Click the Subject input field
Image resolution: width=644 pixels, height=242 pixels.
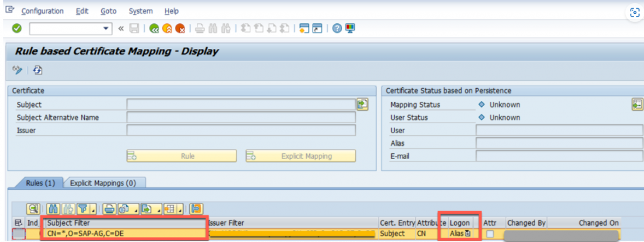pos(241,104)
